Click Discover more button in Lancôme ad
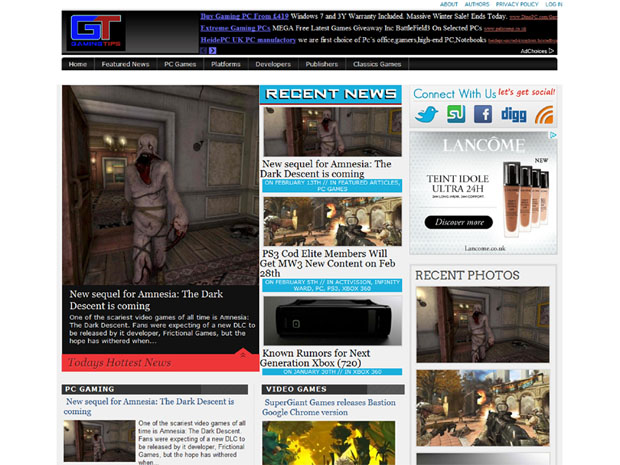 tap(459, 222)
